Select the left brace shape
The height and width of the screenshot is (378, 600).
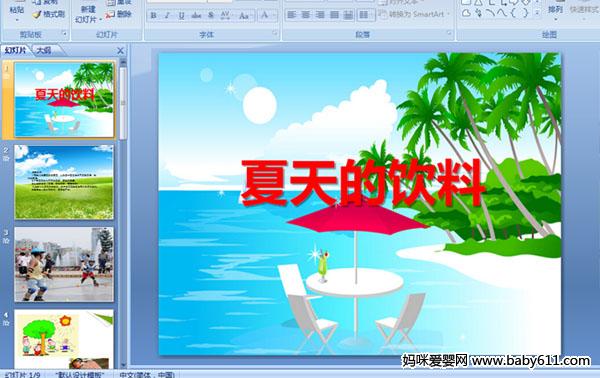pyautogui.click(x=514, y=13)
